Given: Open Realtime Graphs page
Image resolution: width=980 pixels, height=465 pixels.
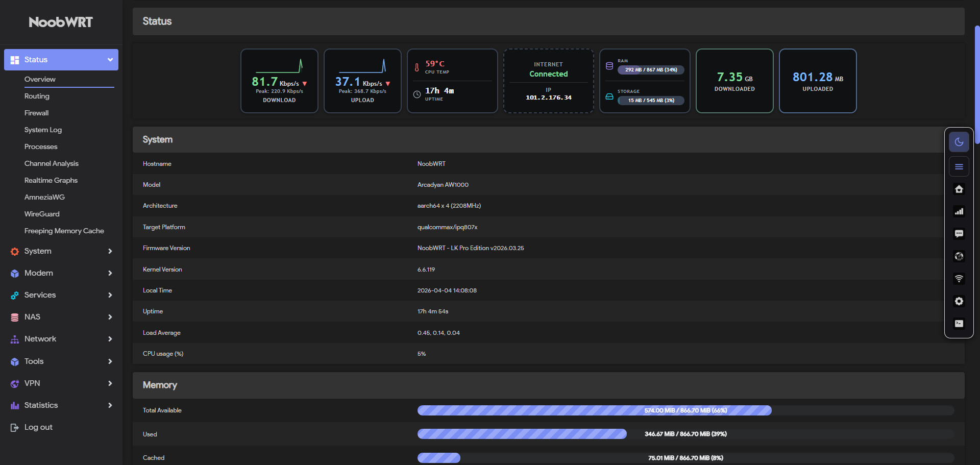Looking at the screenshot, I should pos(51,180).
